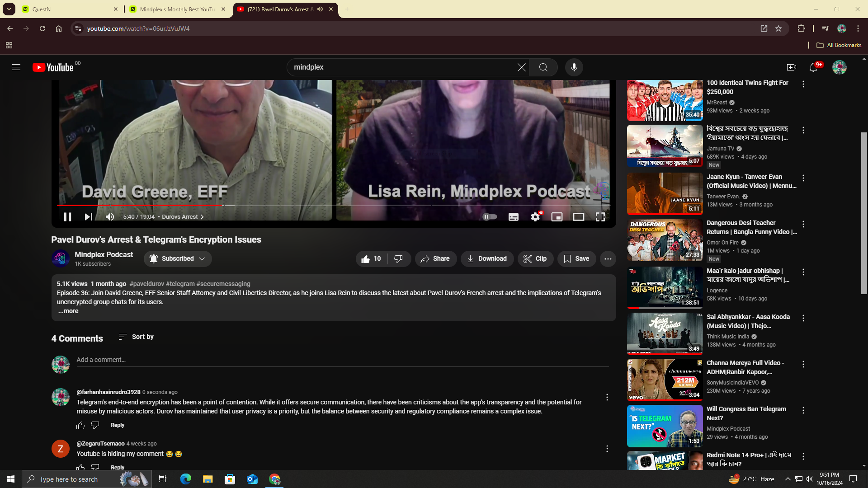The width and height of the screenshot is (868, 488).
Task: Click the Mindplex Podcast channel avatar
Action: click(x=60, y=258)
